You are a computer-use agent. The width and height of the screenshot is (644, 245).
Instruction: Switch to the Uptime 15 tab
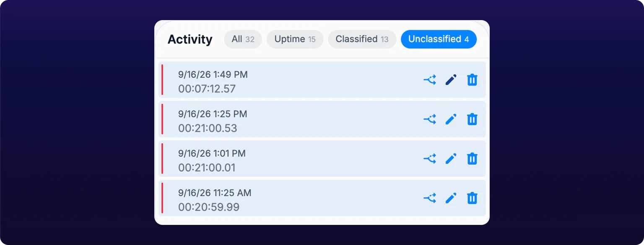[x=295, y=39]
